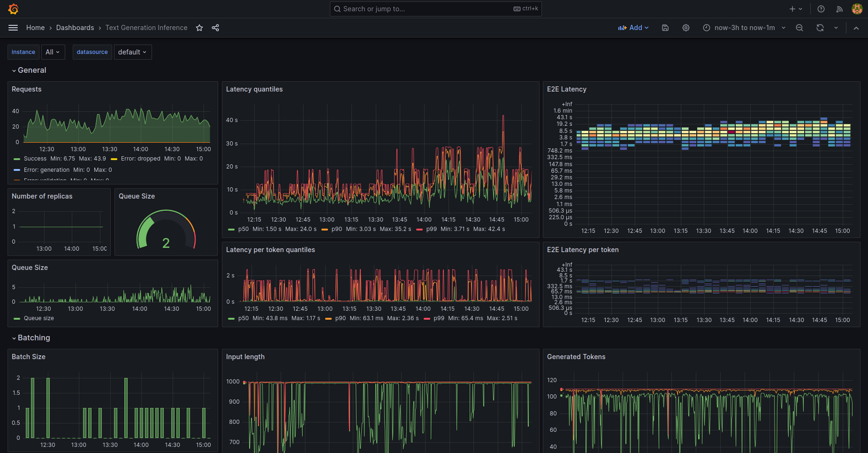
Task: Open the instance All dropdown
Action: click(53, 52)
